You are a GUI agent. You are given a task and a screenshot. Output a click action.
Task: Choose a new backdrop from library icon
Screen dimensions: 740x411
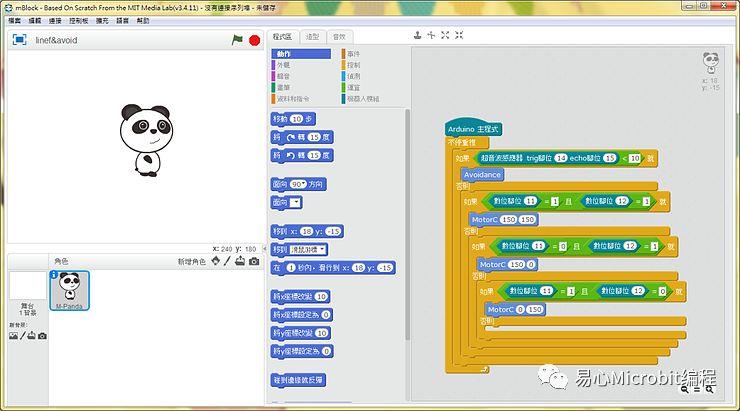point(13,336)
